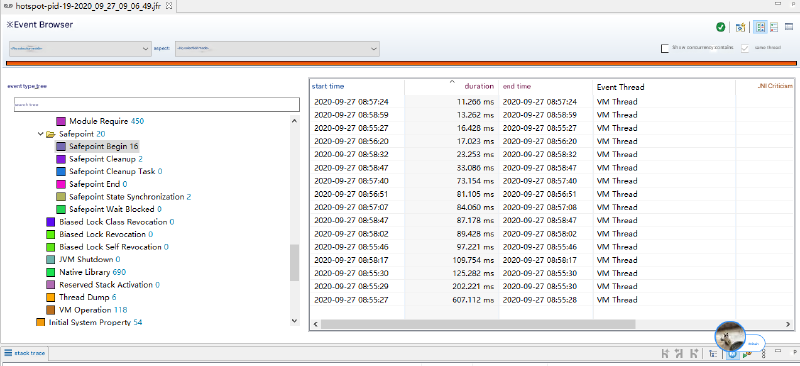Click the Safepoint Cleanup violet icon

pyautogui.click(x=61, y=159)
